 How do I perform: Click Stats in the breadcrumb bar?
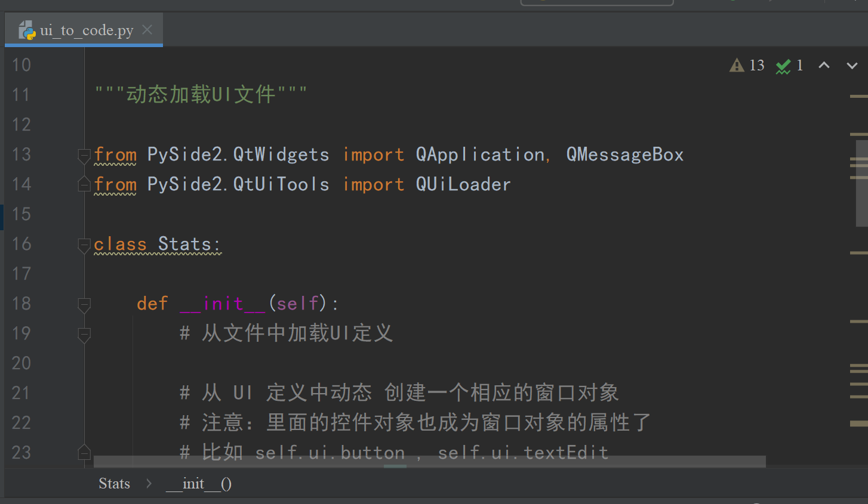(x=114, y=483)
